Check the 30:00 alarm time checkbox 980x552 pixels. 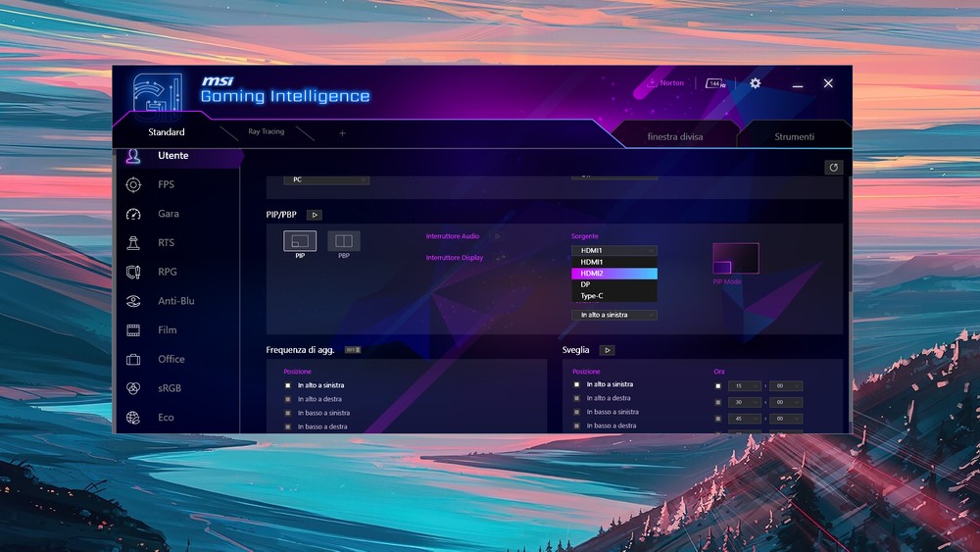[718, 403]
